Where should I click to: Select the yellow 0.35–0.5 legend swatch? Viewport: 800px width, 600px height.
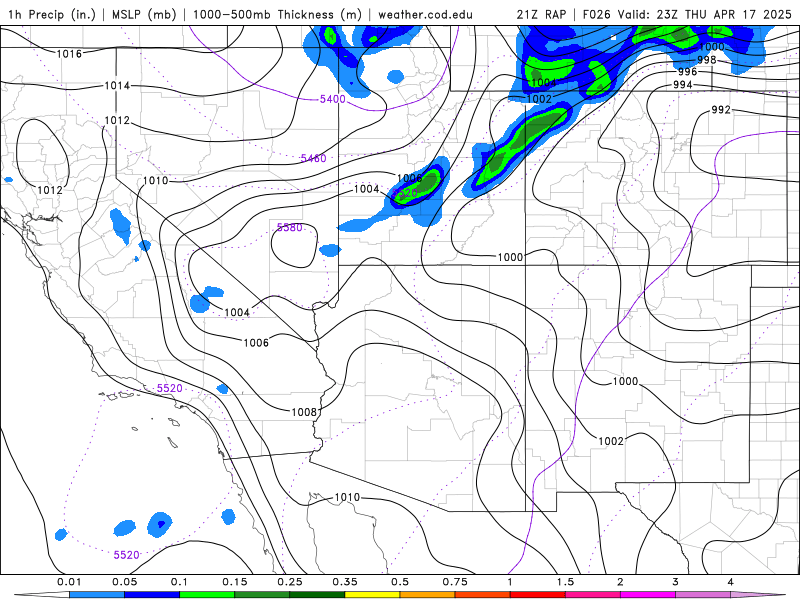(x=372, y=595)
